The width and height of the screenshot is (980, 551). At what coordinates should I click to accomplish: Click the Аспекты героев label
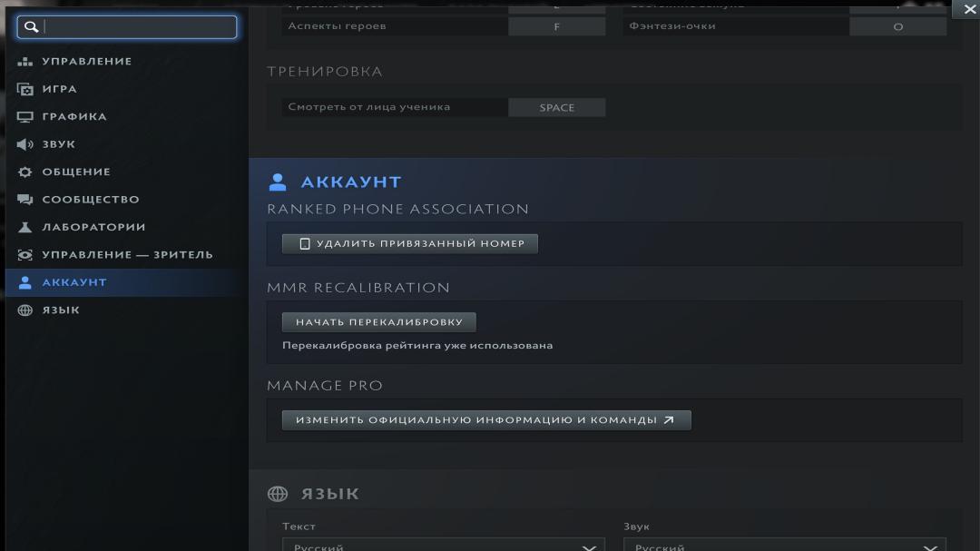pyautogui.click(x=337, y=25)
